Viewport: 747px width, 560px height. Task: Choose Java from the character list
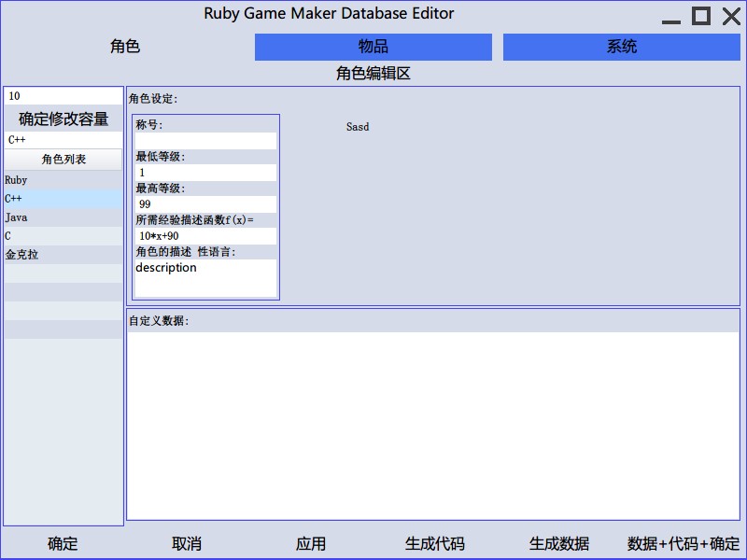click(x=63, y=217)
